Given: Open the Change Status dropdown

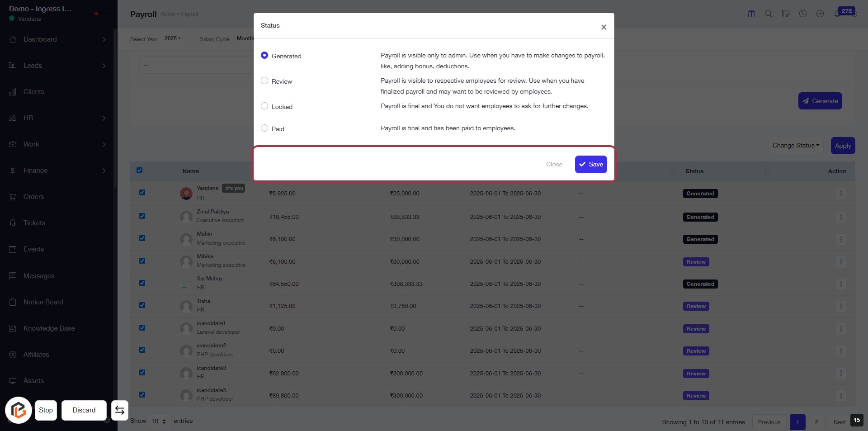Looking at the screenshot, I should coord(796,146).
